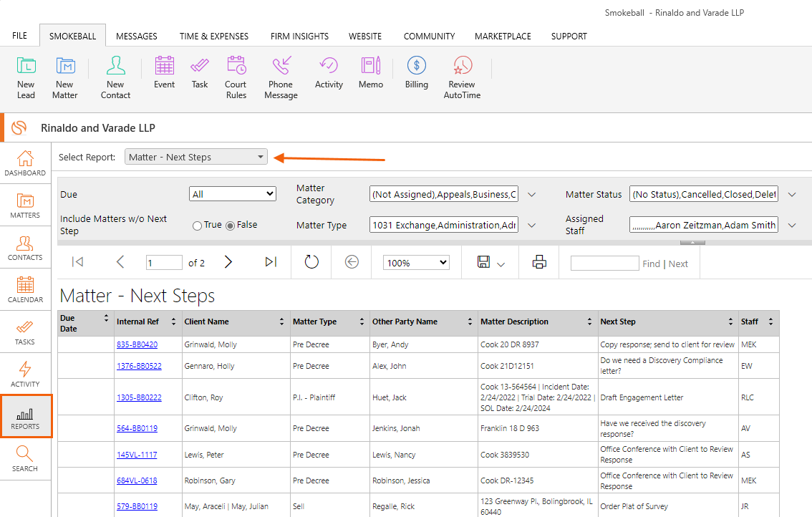The height and width of the screenshot is (517, 812).
Task: Open the Event ribbon button
Action: click(164, 72)
